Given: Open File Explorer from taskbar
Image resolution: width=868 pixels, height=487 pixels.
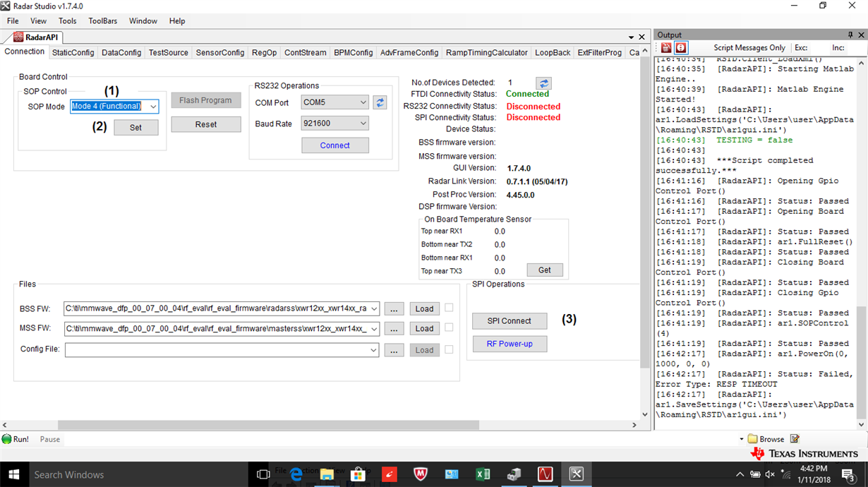Looking at the screenshot, I should [327, 474].
